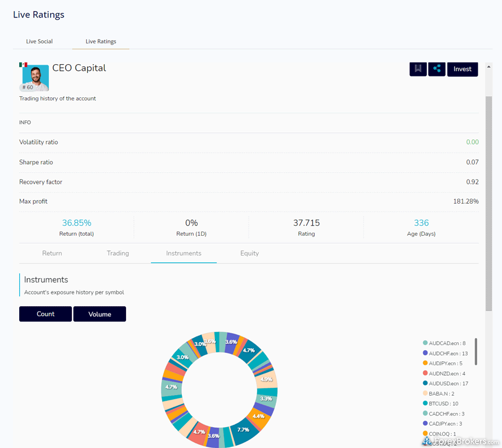Toggle AUDCHF.ecn : 13 legend entry
The height and width of the screenshot is (448, 502).
tap(445, 353)
